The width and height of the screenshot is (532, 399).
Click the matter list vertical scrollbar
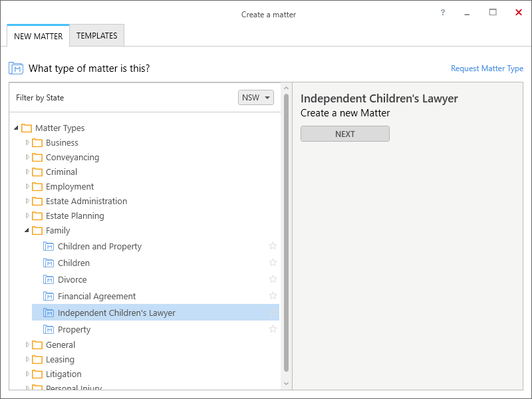click(286, 232)
